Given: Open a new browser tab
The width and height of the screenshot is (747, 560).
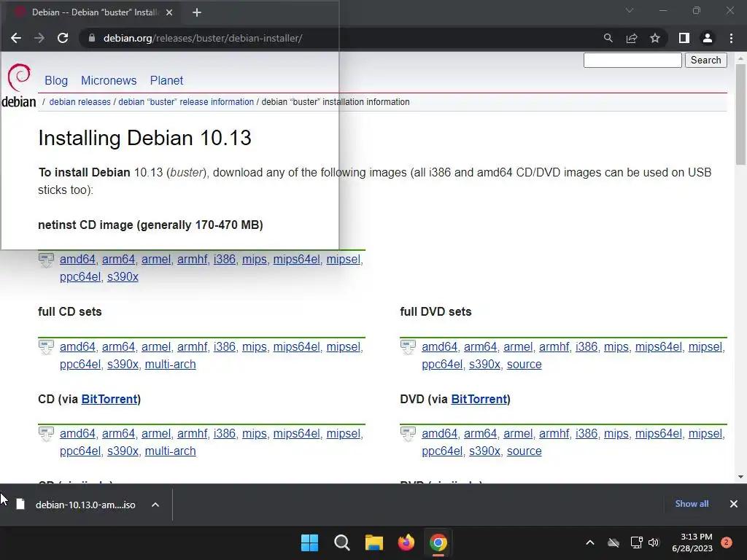Looking at the screenshot, I should (x=197, y=12).
